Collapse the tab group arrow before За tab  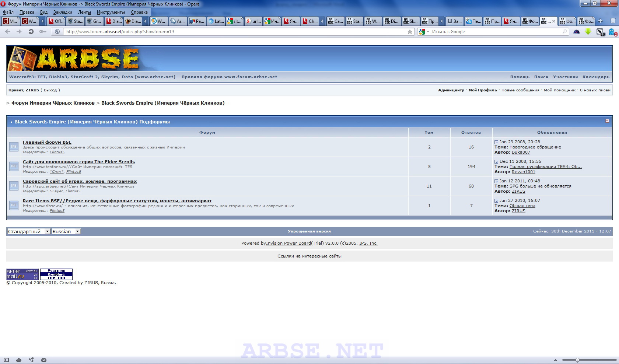(442, 21)
